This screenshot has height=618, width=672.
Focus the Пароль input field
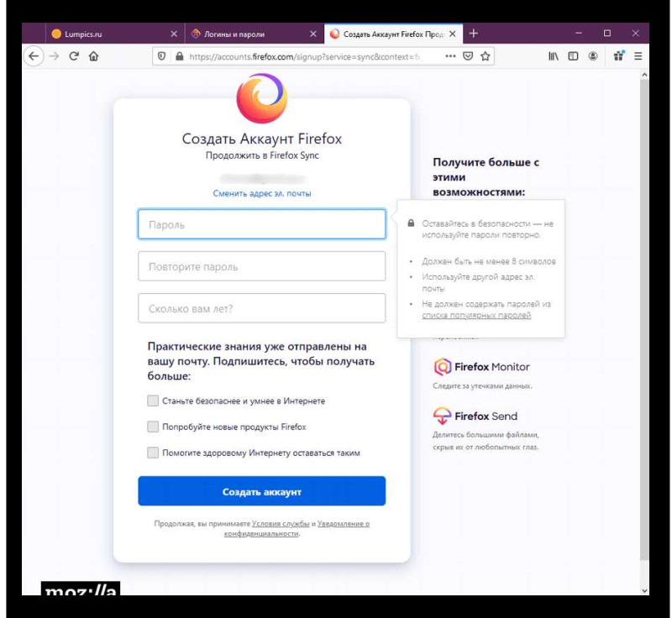[262, 224]
